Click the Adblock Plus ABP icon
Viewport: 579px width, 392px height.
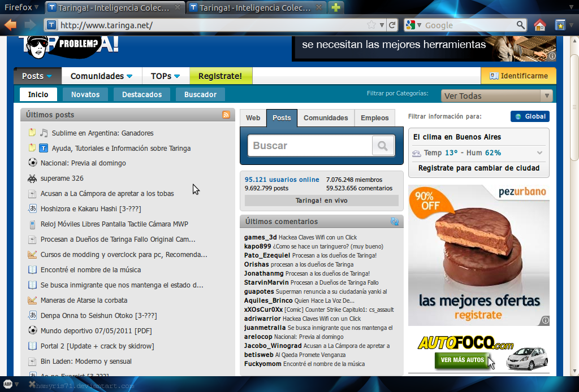8,384
